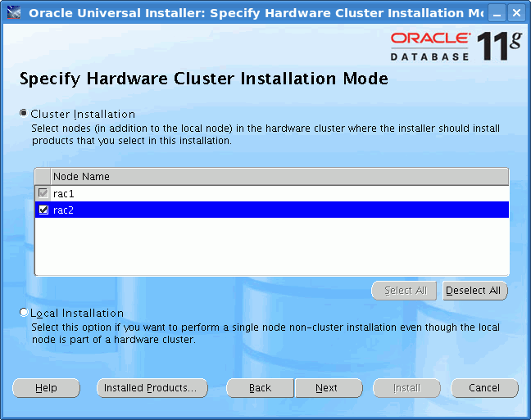Screen dimensions: 531x420
Task: Select the rac2 row text
Action: coord(63,210)
